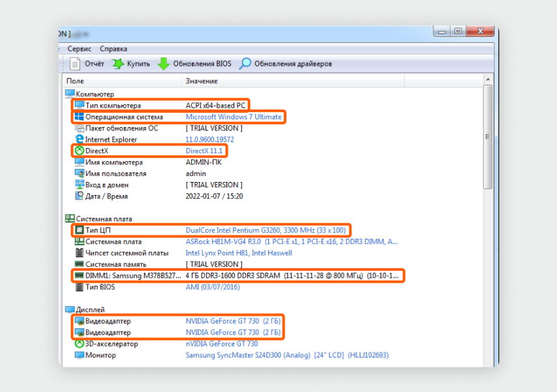Click the Тип ЦП processor icon
Viewport: 557px width, 392px height.
[x=79, y=230]
